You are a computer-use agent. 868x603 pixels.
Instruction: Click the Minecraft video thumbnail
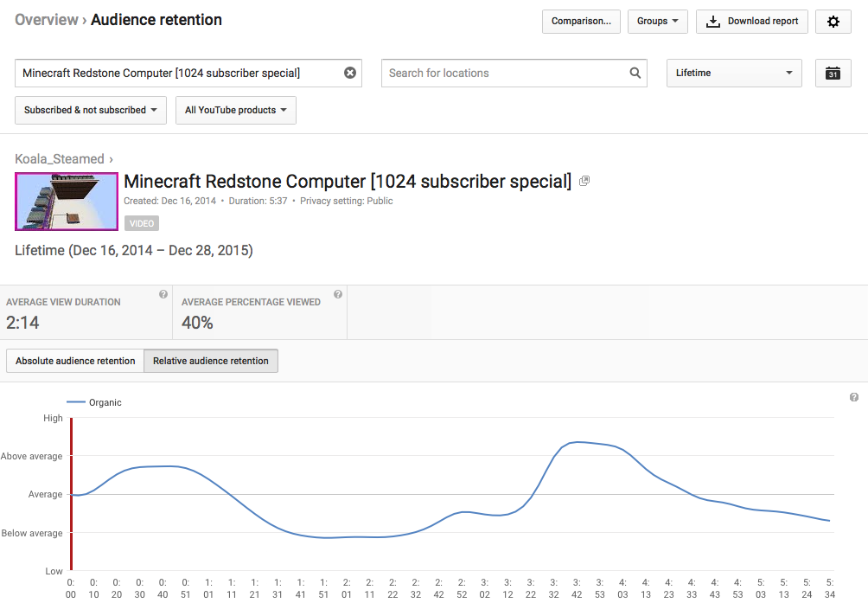[67, 202]
